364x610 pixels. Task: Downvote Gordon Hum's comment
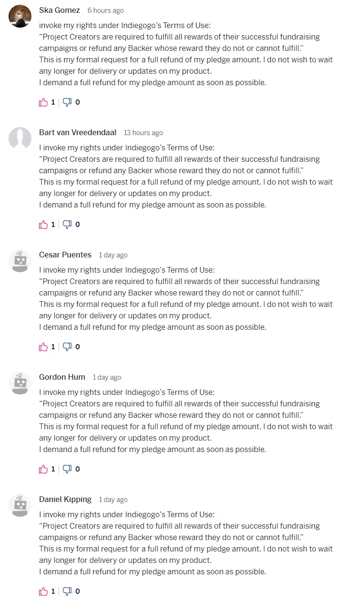click(67, 469)
